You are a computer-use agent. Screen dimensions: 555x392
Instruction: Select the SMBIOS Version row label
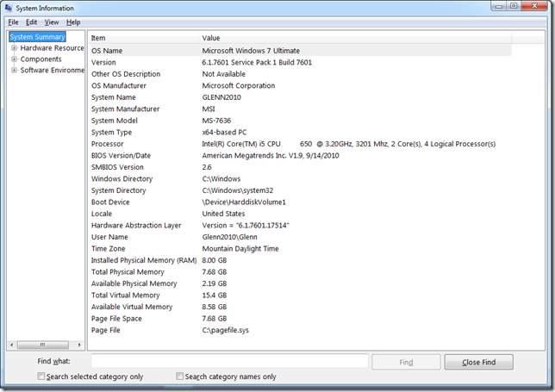tap(117, 167)
